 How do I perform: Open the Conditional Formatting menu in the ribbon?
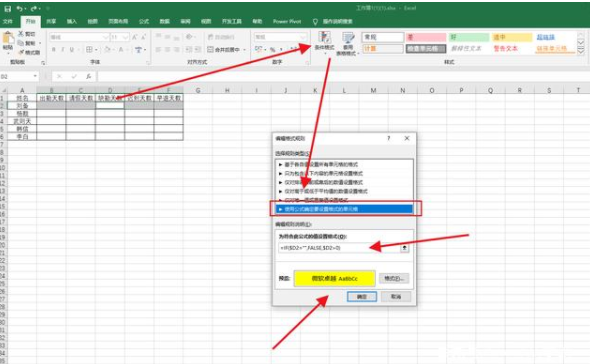click(324, 42)
